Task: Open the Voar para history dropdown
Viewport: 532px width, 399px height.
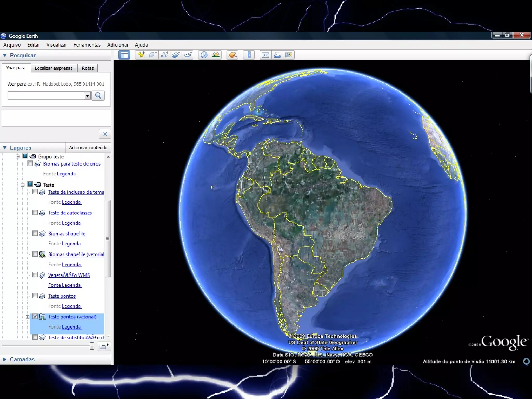Action: [x=87, y=96]
